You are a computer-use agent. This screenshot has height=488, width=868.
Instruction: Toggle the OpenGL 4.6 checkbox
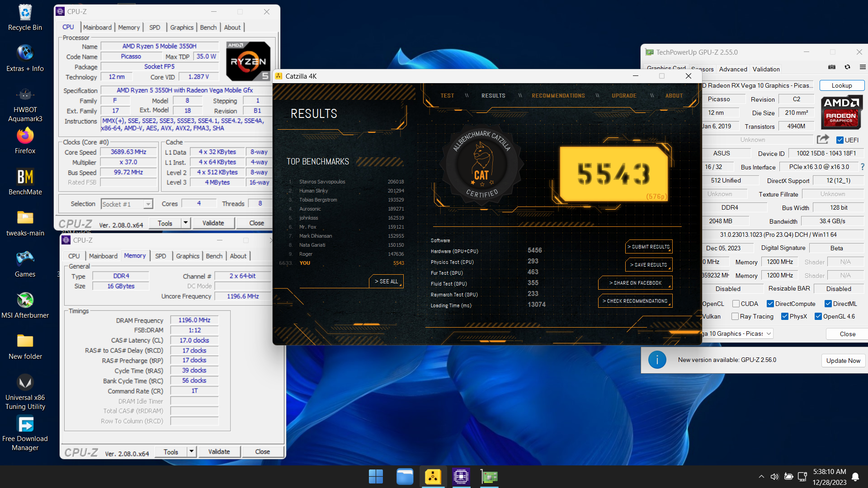tap(818, 316)
